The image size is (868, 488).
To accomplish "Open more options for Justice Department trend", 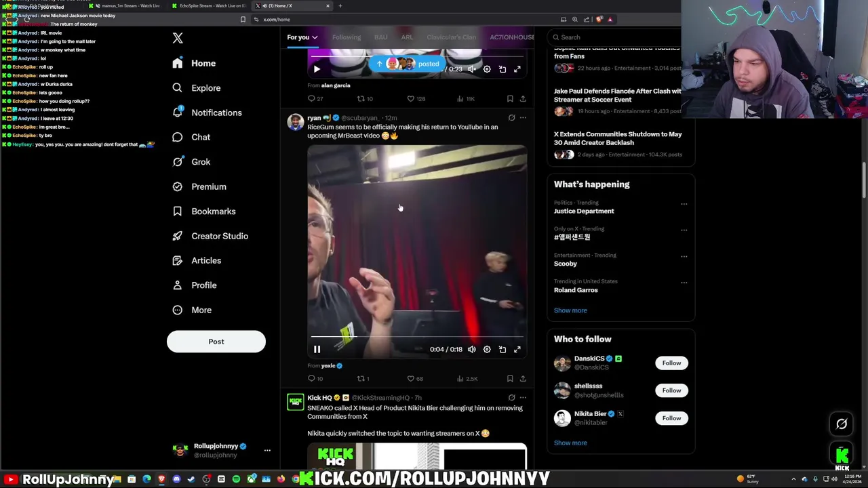I will [x=684, y=203].
